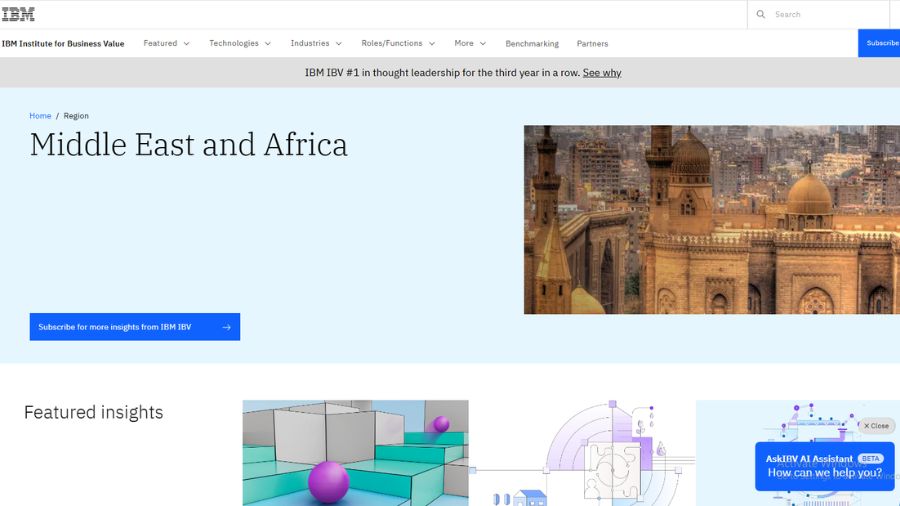Expand the More chevron arrow
Image resolution: width=900 pixels, height=506 pixels.
pyautogui.click(x=483, y=44)
